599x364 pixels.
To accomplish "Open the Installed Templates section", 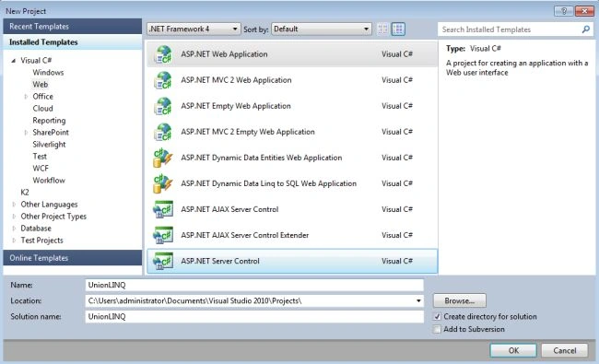I will point(72,42).
